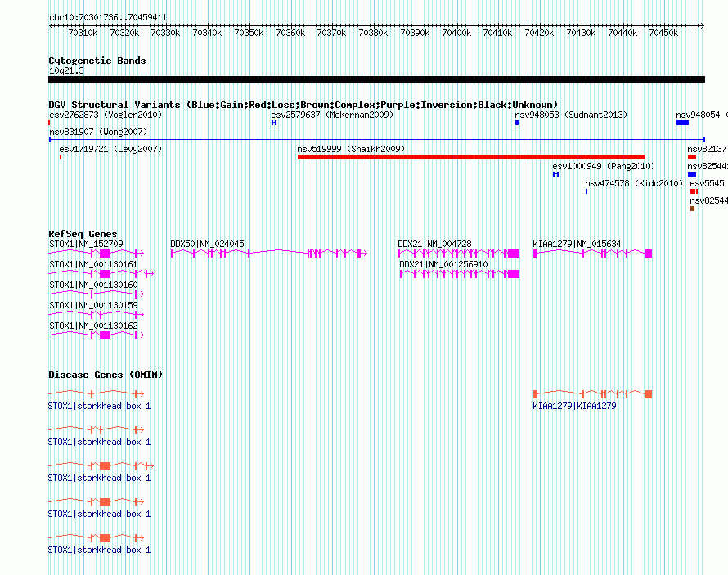The height and width of the screenshot is (575, 728).
Task: Select the DGV Structural Variants track title
Action: pos(303,105)
